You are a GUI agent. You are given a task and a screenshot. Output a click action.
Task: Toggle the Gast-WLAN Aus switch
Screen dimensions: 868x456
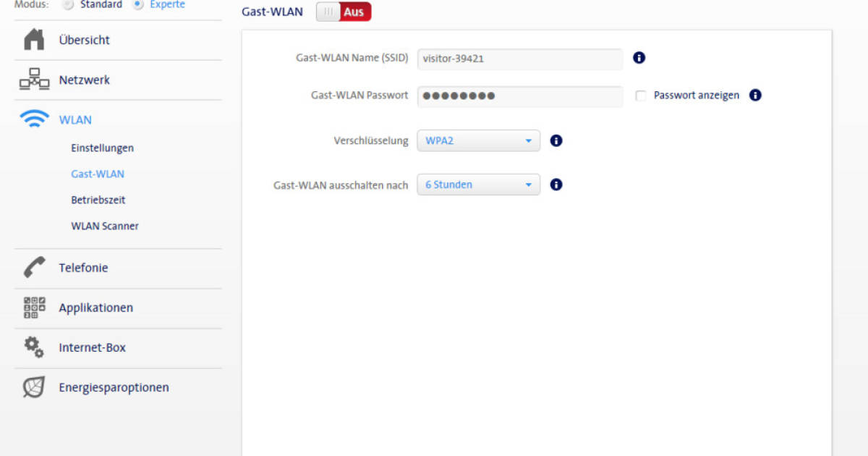point(344,12)
